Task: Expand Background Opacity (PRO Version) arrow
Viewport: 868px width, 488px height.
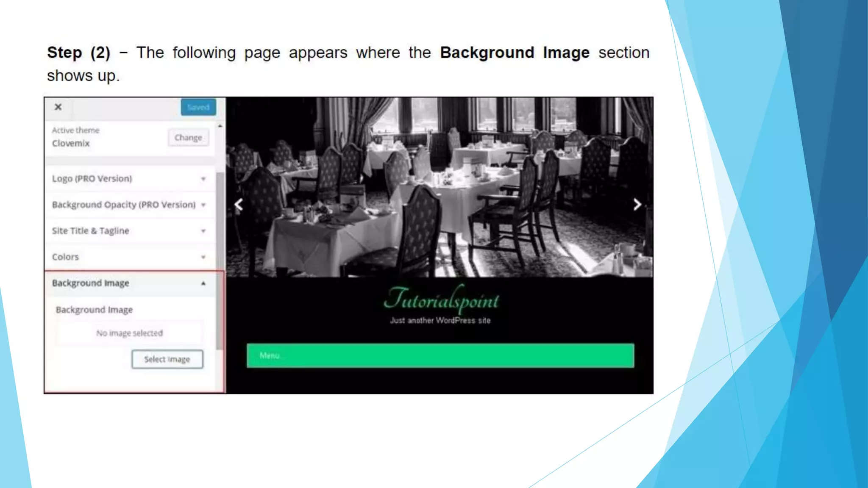Action: pos(203,205)
